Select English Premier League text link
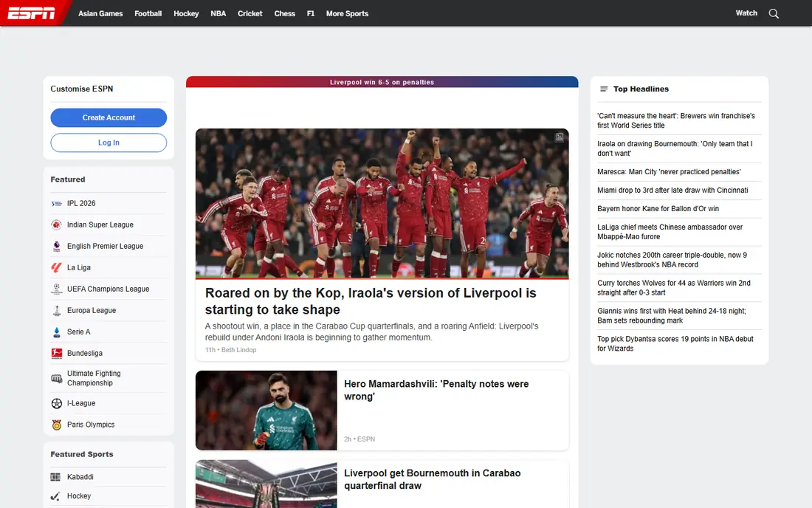 pos(105,247)
